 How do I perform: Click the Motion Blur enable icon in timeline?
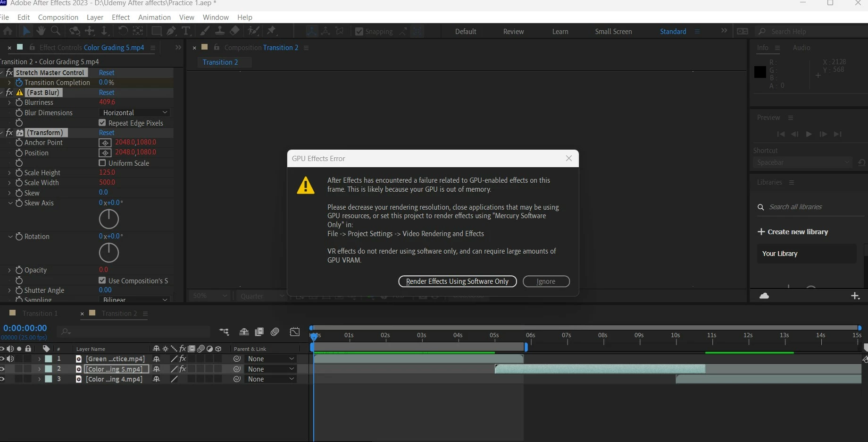pyautogui.click(x=275, y=332)
